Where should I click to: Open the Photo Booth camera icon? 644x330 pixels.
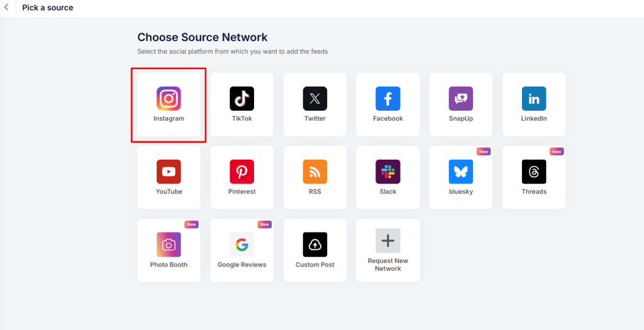(x=169, y=245)
